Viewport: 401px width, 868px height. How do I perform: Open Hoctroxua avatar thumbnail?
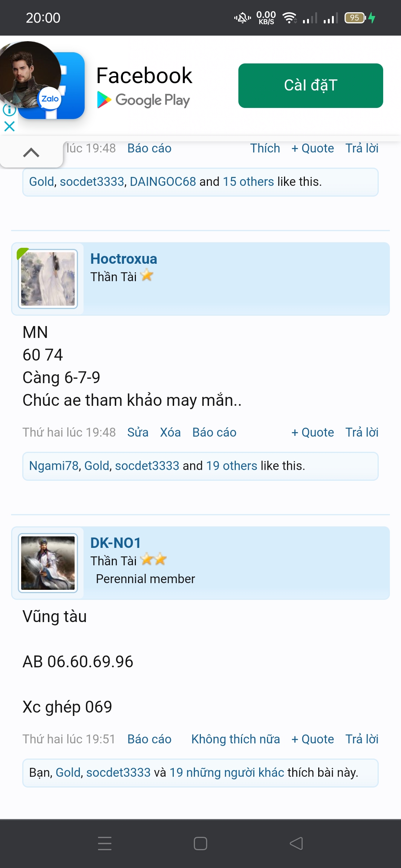(48, 279)
